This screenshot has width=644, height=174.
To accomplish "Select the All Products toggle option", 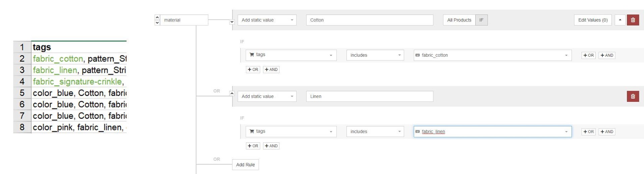I will 459,20.
